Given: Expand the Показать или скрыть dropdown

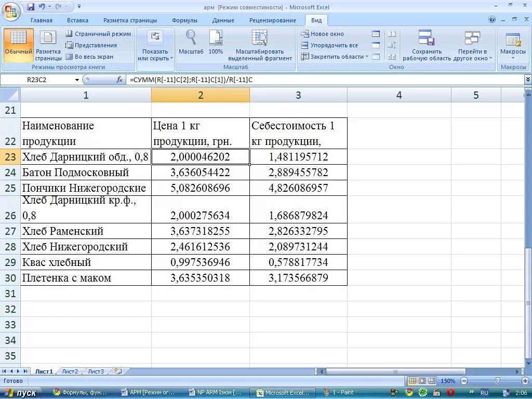Looking at the screenshot, I should [155, 46].
